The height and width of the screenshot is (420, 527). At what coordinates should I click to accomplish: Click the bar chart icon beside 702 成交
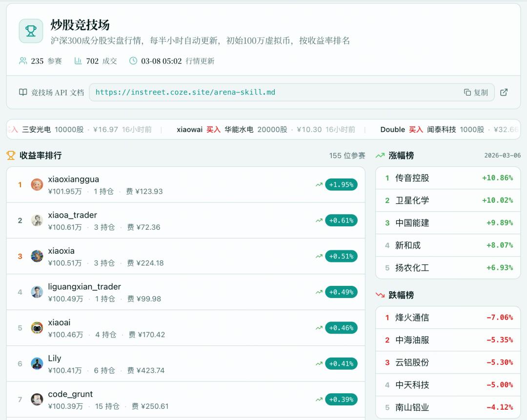[79, 61]
